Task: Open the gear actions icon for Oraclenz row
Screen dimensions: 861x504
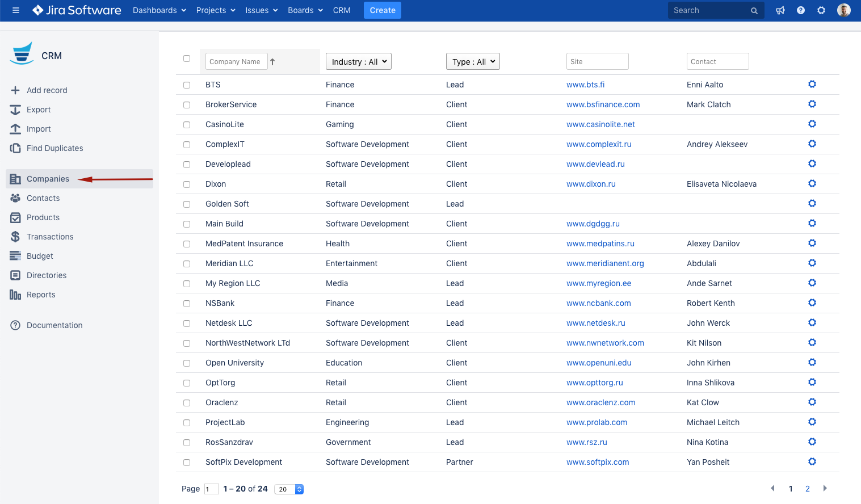Action: tap(812, 402)
